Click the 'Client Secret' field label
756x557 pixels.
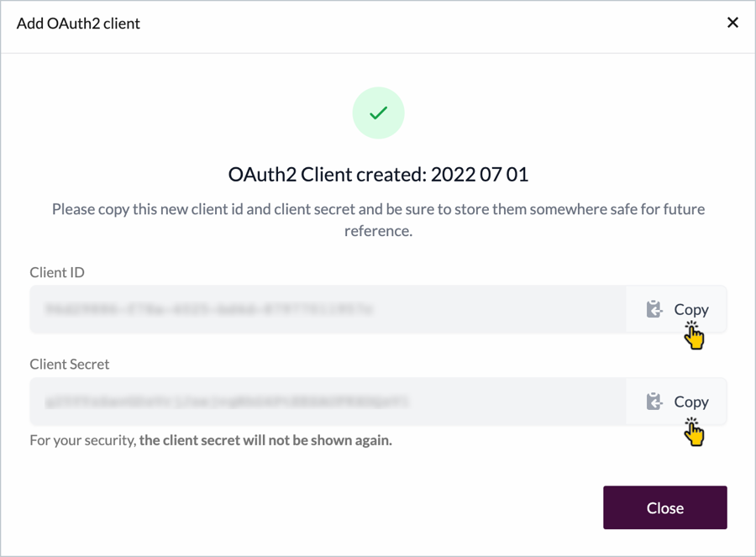click(x=70, y=365)
